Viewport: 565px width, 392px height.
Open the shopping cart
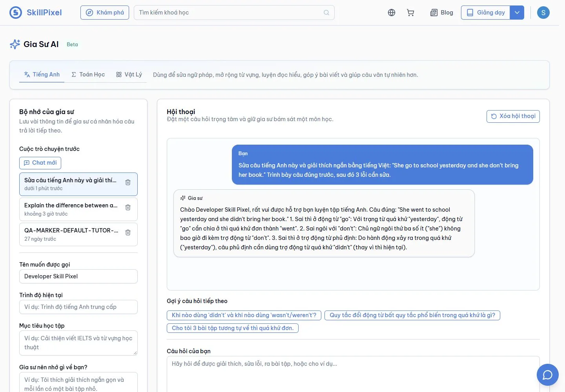pyautogui.click(x=410, y=13)
